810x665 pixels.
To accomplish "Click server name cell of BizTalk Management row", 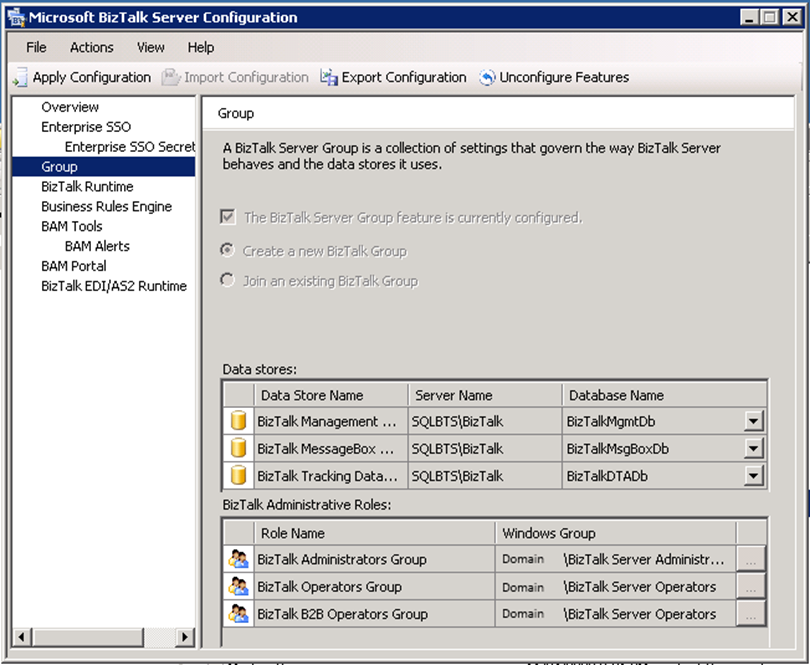I will click(485, 421).
